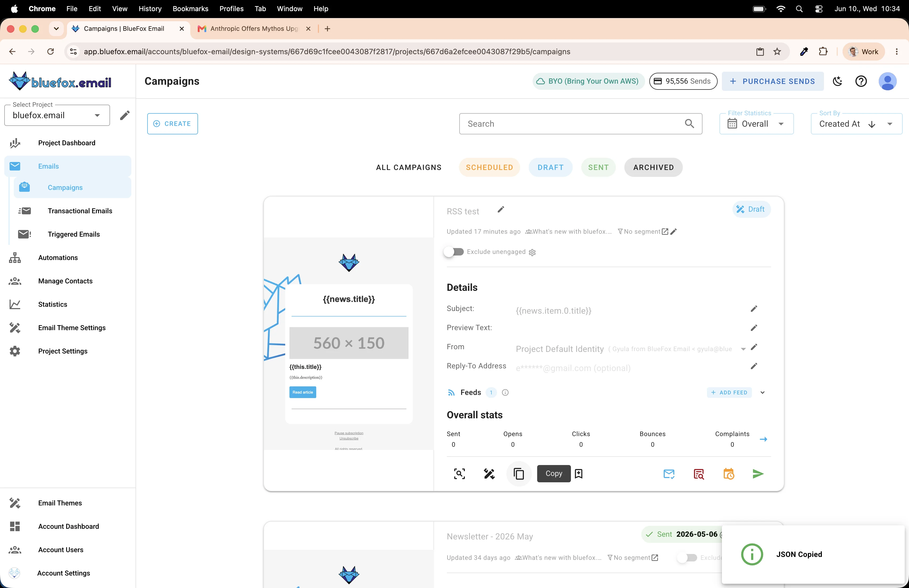
Task: Bookmark this page with the star icon
Action: pos(777,52)
